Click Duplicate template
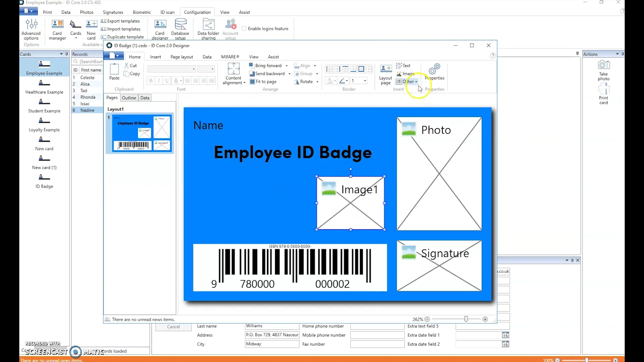644x362 pixels. [x=122, y=37]
